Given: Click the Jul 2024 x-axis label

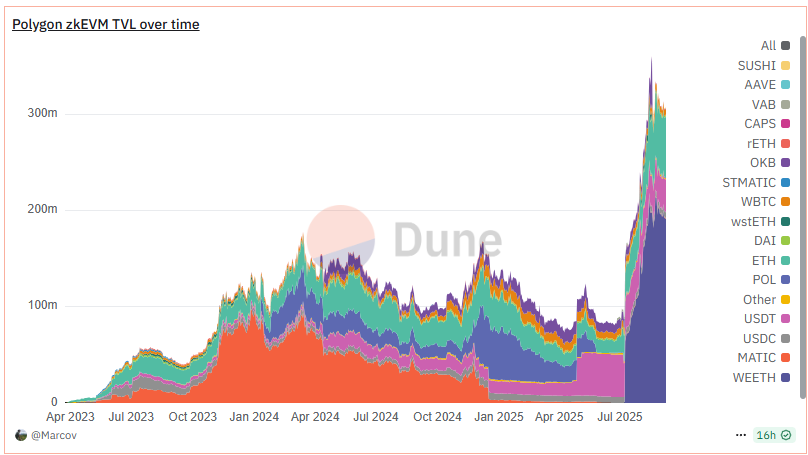Looking at the screenshot, I should pyautogui.click(x=376, y=416).
